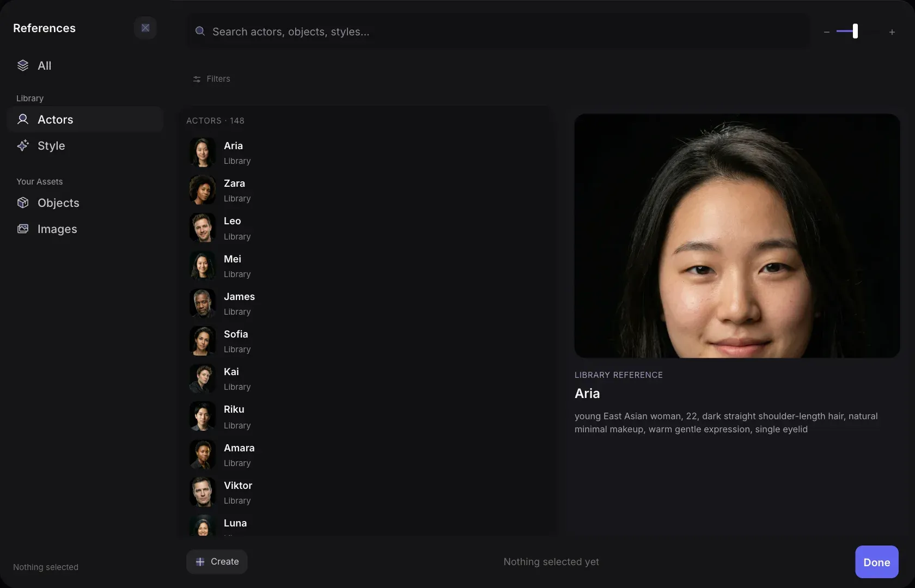Click the plus icon on Create button

click(200, 562)
